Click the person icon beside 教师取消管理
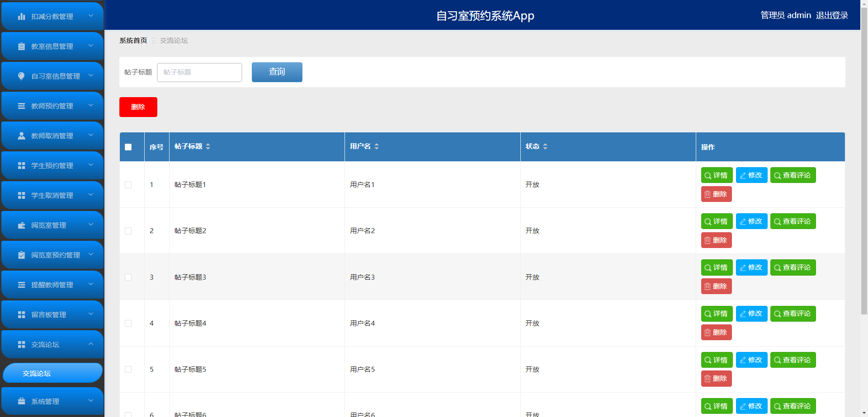Screen dimensions: 868x417 point(21,136)
